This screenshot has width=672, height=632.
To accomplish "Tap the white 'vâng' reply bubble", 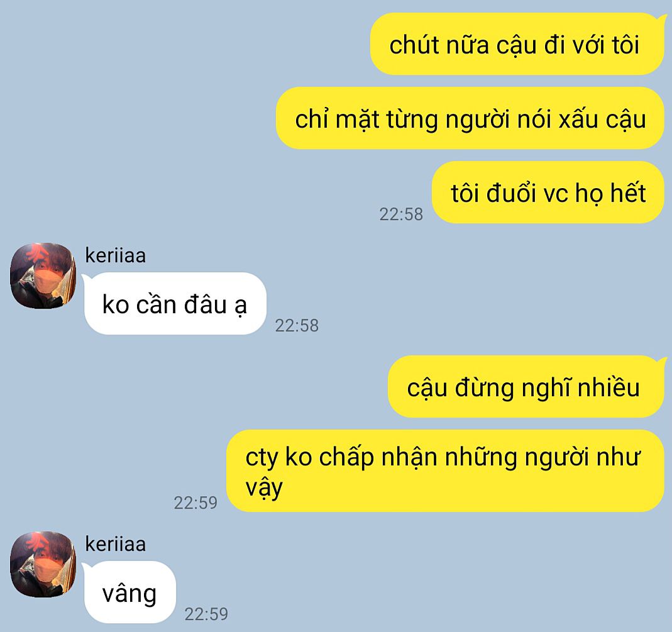I will point(129,592).
